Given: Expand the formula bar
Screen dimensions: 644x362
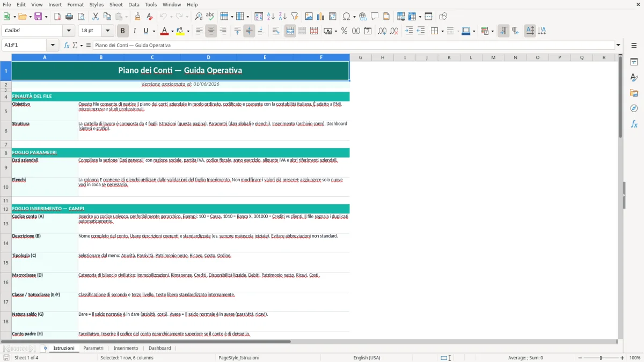Looking at the screenshot, I should (x=618, y=45).
